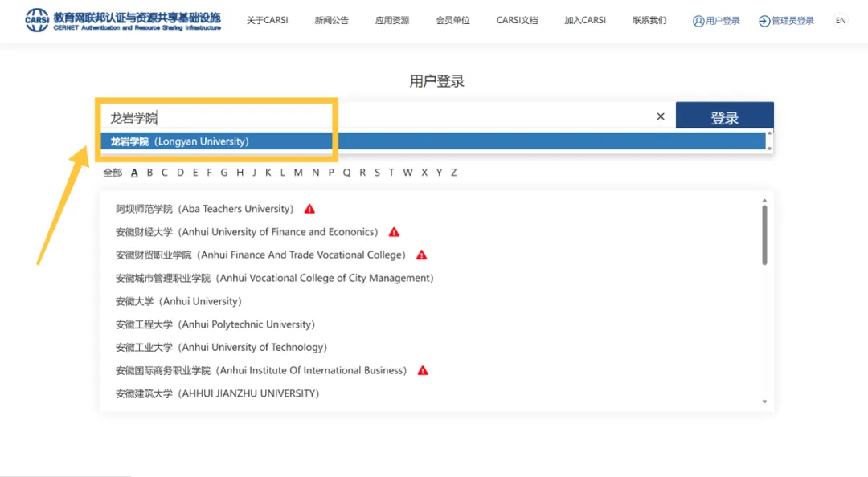Filter universities by letter T
The image size is (868, 477).
point(391,173)
